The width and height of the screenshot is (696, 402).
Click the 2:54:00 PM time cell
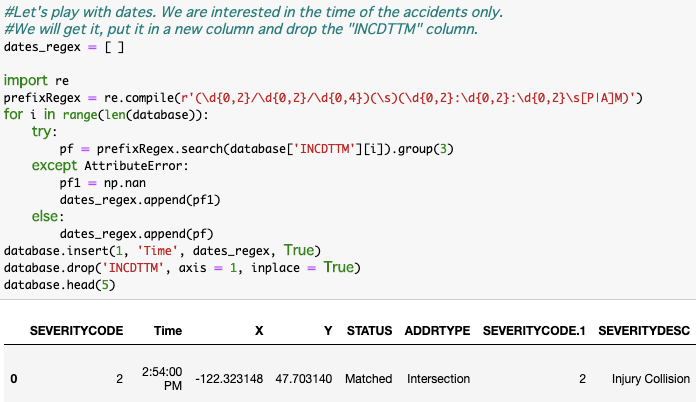(x=162, y=378)
